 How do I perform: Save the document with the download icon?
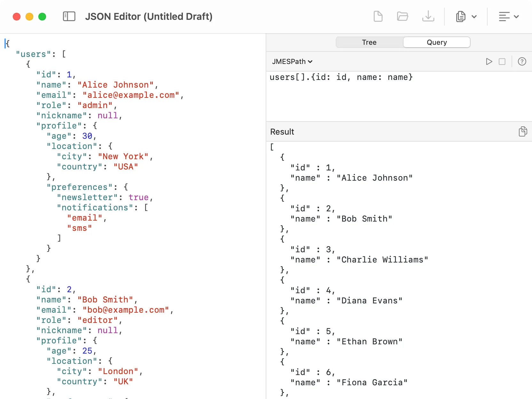pyautogui.click(x=428, y=16)
